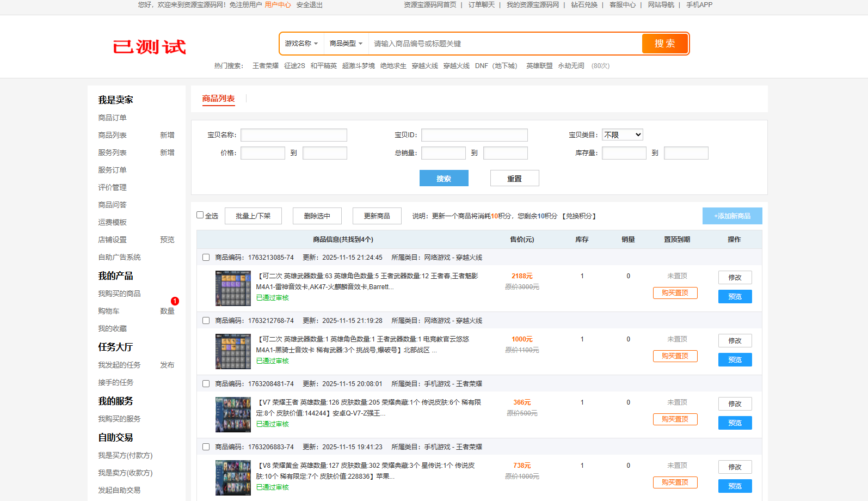Click 修改 for the 2188元 product
This screenshot has width=868, height=501.
pyautogui.click(x=735, y=277)
